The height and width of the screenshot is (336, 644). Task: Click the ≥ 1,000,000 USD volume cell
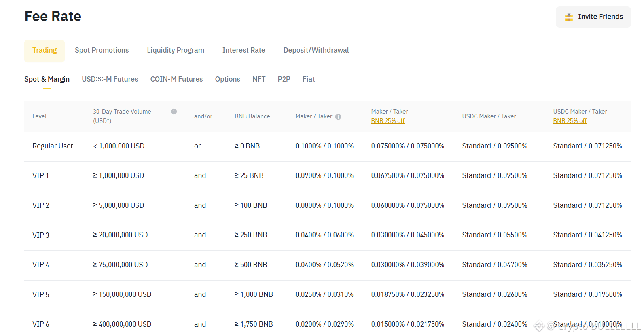[x=119, y=175]
